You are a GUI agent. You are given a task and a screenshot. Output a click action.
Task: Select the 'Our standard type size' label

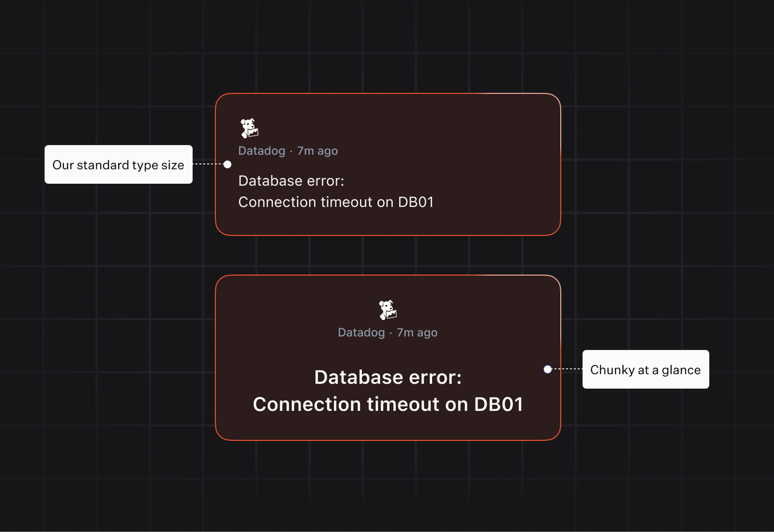pyautogui.click(x=119, y=164)
